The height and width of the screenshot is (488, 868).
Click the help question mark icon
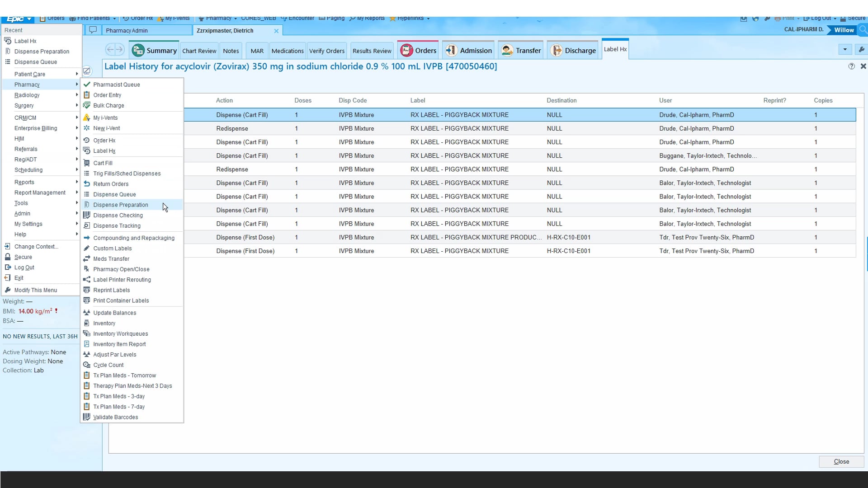click(x=851, y=66)
